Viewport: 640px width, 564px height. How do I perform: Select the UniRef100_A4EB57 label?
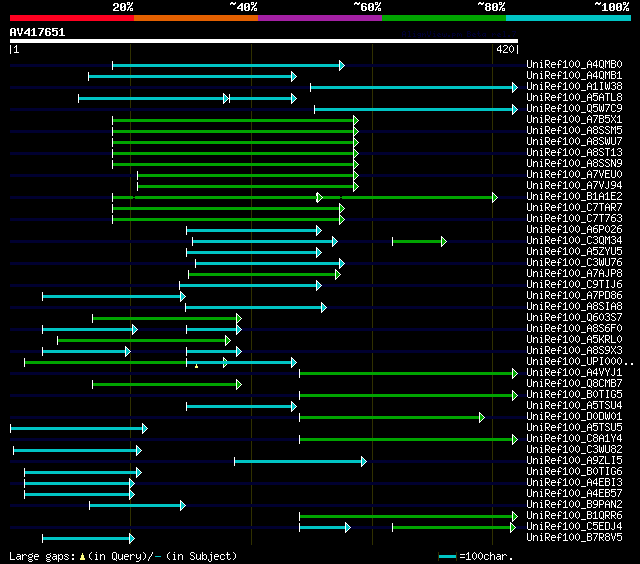coord(574,494)
